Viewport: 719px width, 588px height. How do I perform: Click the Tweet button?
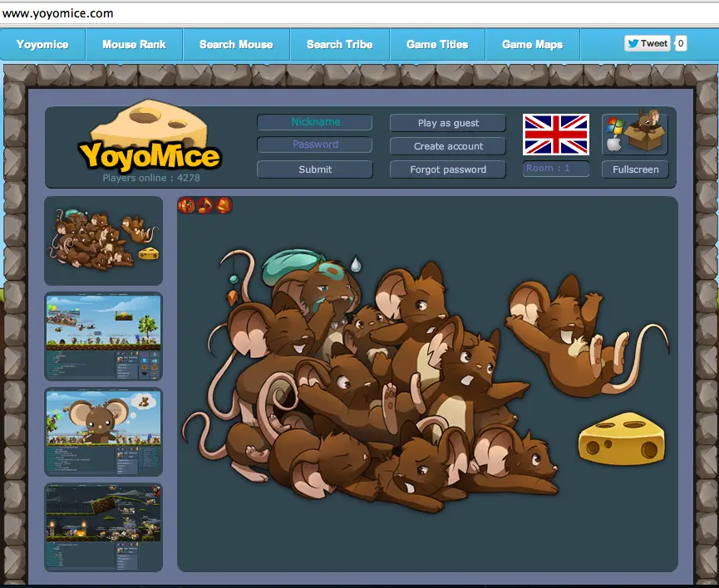click(x=648, y=43)
